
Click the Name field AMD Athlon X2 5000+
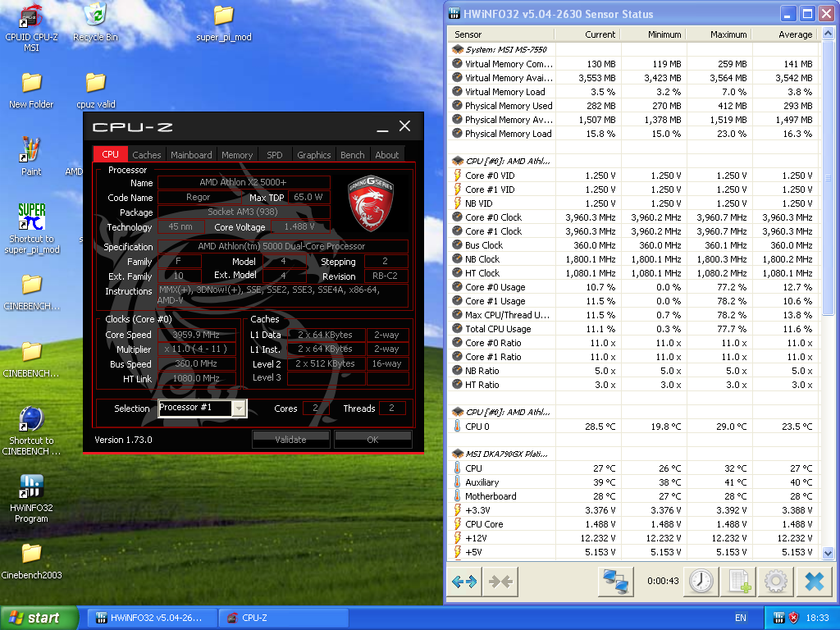244,182
